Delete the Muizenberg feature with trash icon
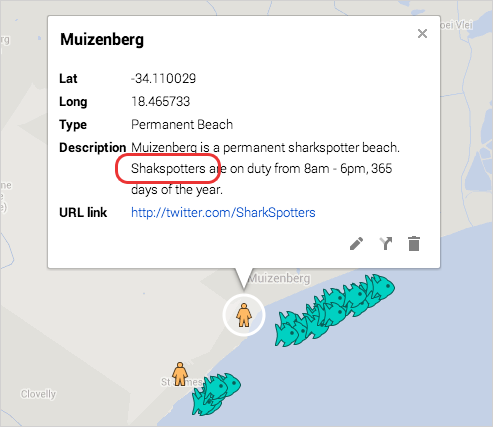This screenshot has width=493, height=427. [414, 244]
